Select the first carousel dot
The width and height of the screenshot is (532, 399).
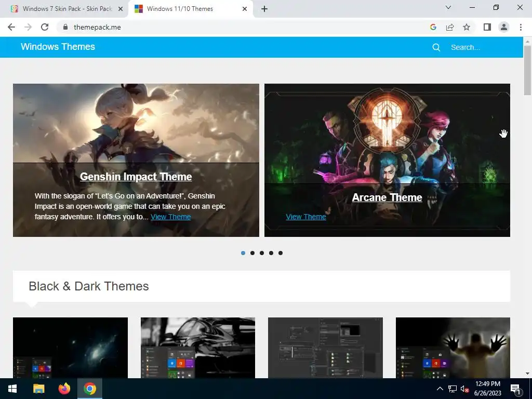click(243, 253)
